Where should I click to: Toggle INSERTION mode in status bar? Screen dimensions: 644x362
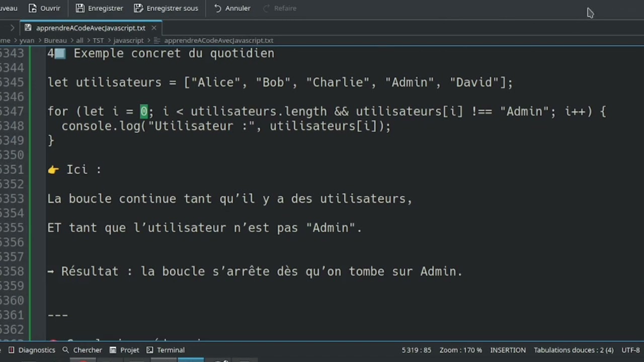coord(508,350)
